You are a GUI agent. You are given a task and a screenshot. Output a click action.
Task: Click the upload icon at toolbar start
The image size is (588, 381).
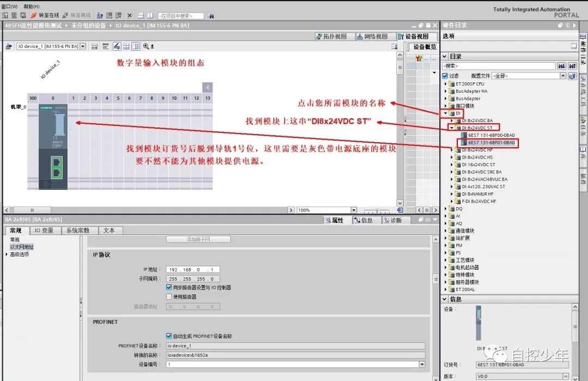pos(5,15)
